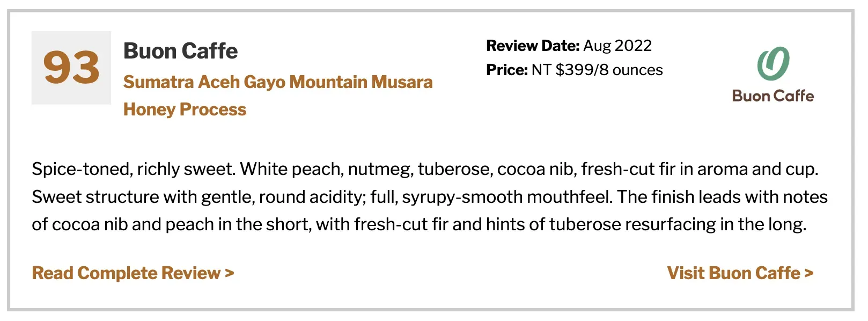This screenshot has width=868, height=321.
Task: Click the NT $399/8 ounces price text
Action: point(597,70)
